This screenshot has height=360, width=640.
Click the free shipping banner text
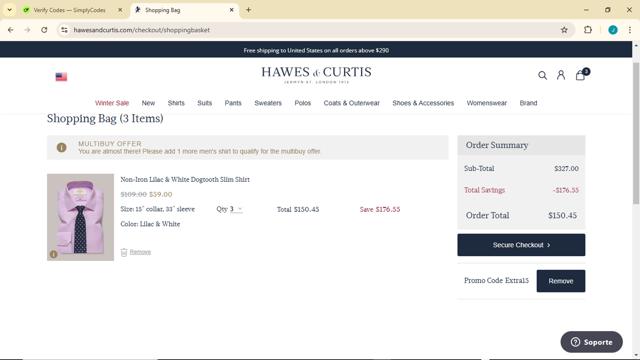click(316, 50)
